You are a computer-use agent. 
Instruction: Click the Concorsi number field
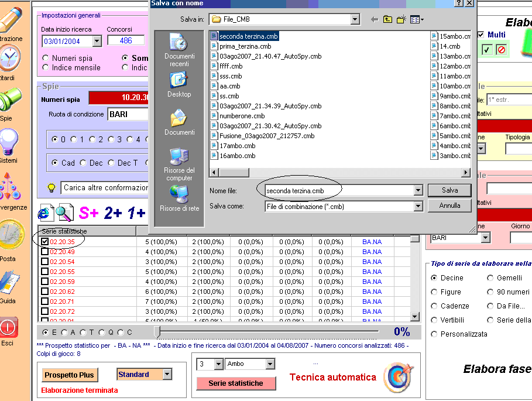[x=126, y=41]
